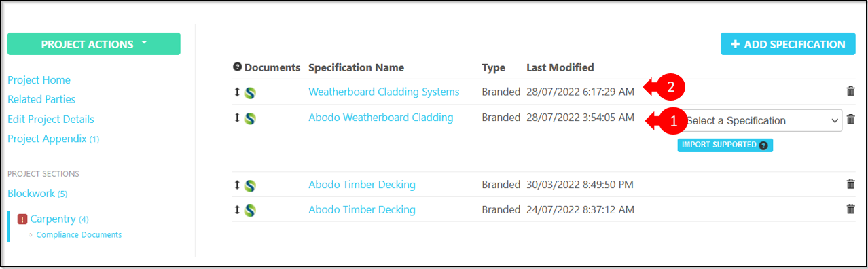The image size is (868, 269).
Task: Go to Project Home
Action: [x=39, y=80]
